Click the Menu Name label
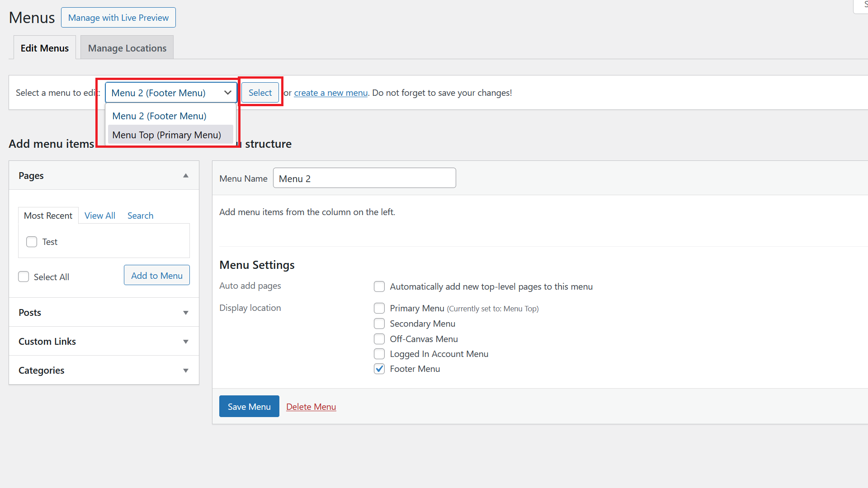 243,178
